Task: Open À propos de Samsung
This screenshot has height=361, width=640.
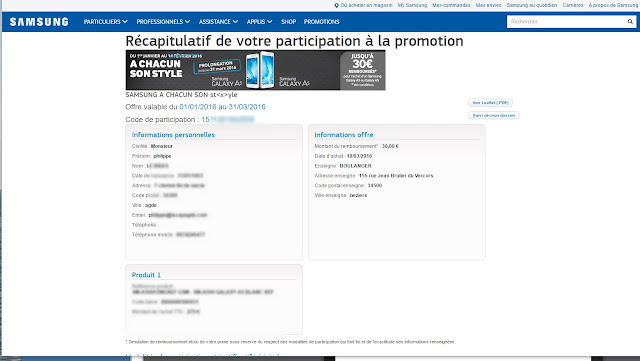Action: [x=613, y=5]
